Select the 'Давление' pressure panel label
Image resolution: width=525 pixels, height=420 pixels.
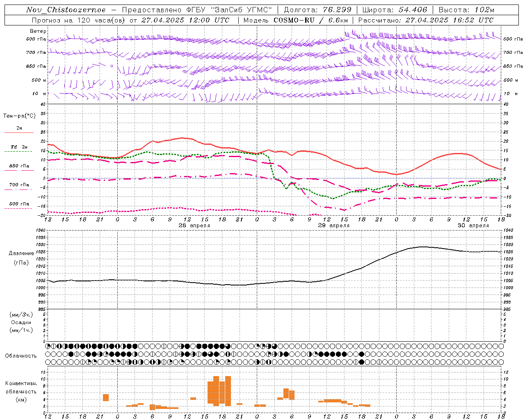(x=21, y=253)
